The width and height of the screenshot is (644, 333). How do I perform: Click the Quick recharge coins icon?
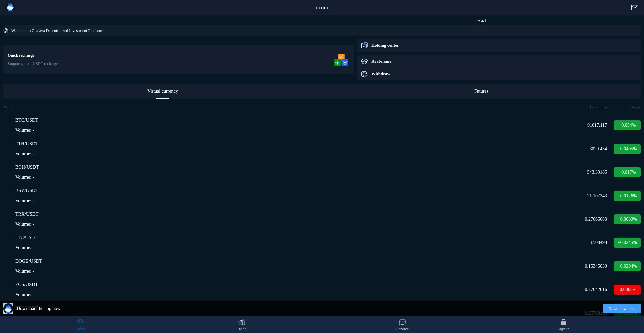coord(341,60)
